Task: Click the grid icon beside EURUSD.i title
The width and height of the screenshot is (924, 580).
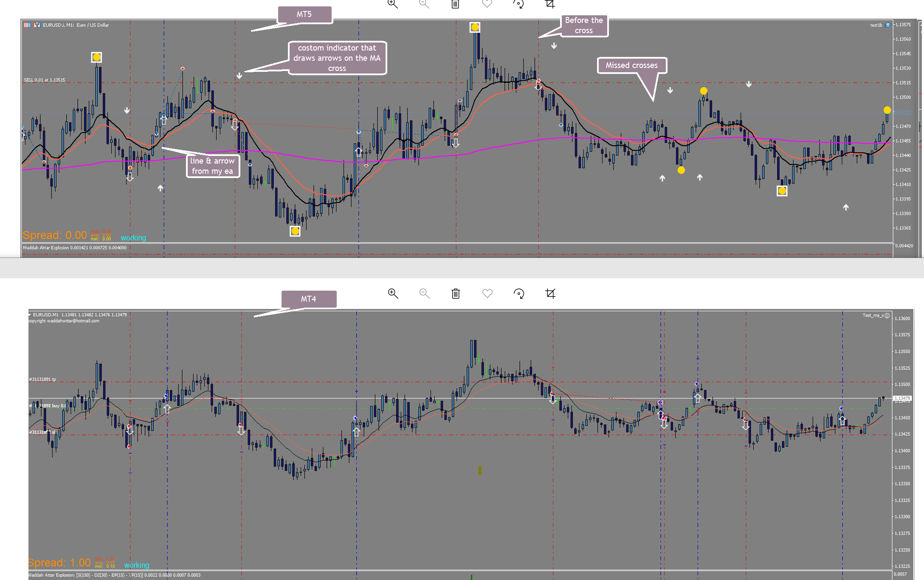Action: 27,25
